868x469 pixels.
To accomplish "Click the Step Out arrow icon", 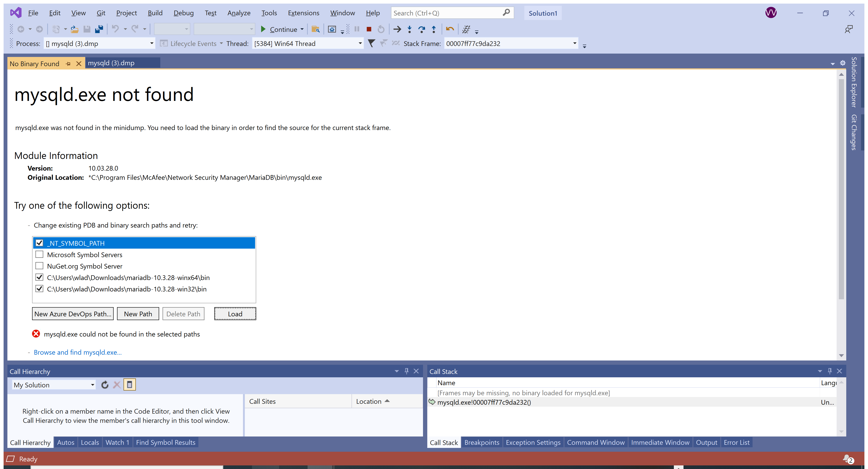I will tap(434, 29).
